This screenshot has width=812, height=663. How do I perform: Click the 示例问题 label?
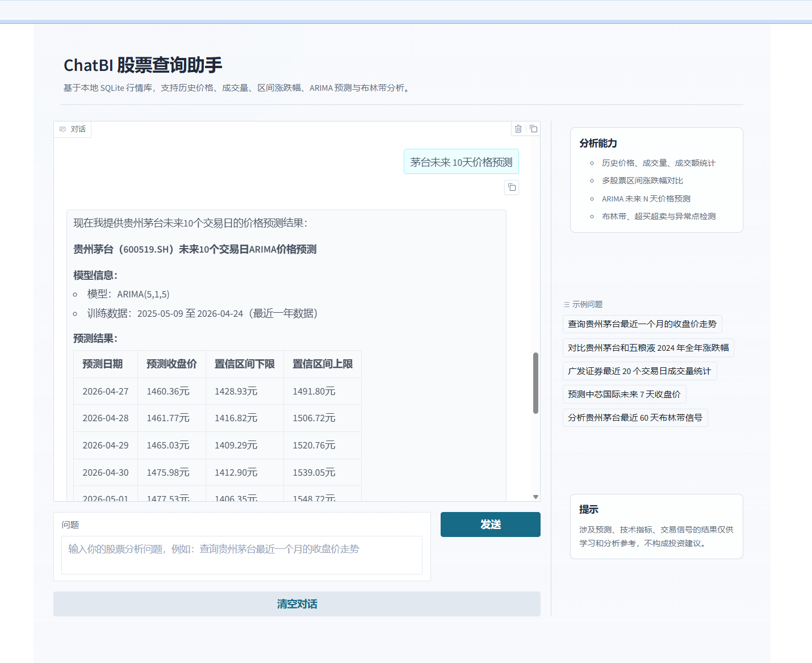click(x=587, y=304)
